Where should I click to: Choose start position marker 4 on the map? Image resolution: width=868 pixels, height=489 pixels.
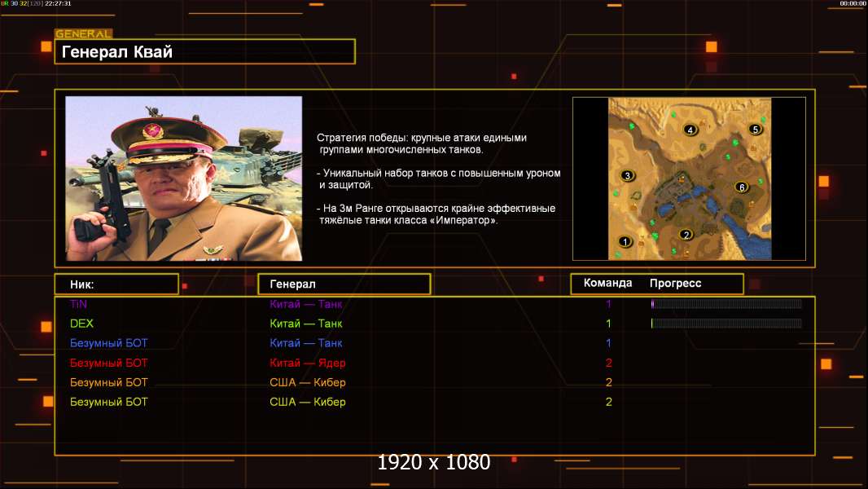pos(690,130)
